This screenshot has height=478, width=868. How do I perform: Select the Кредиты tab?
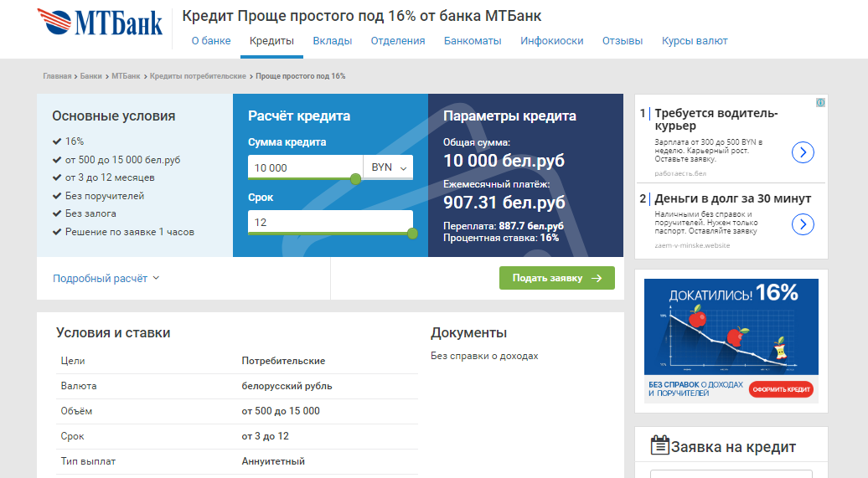point(271,41)
